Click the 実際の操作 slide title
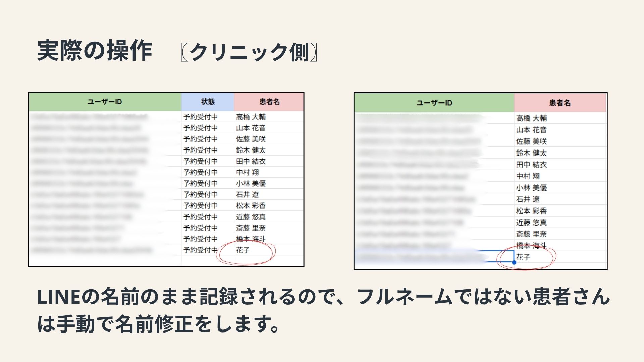644x362 pixels. click(95, 51)
